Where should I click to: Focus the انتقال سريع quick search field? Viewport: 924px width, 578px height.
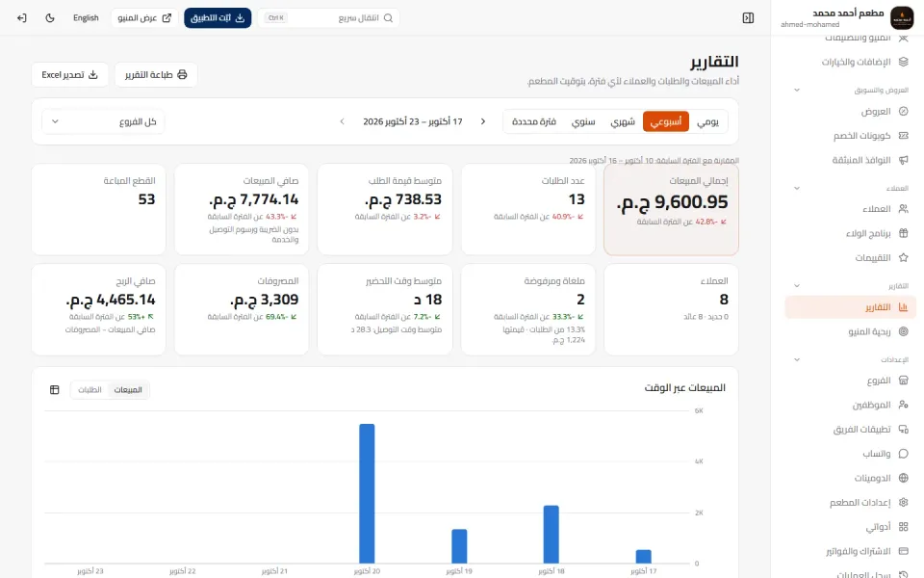point(329,17)
